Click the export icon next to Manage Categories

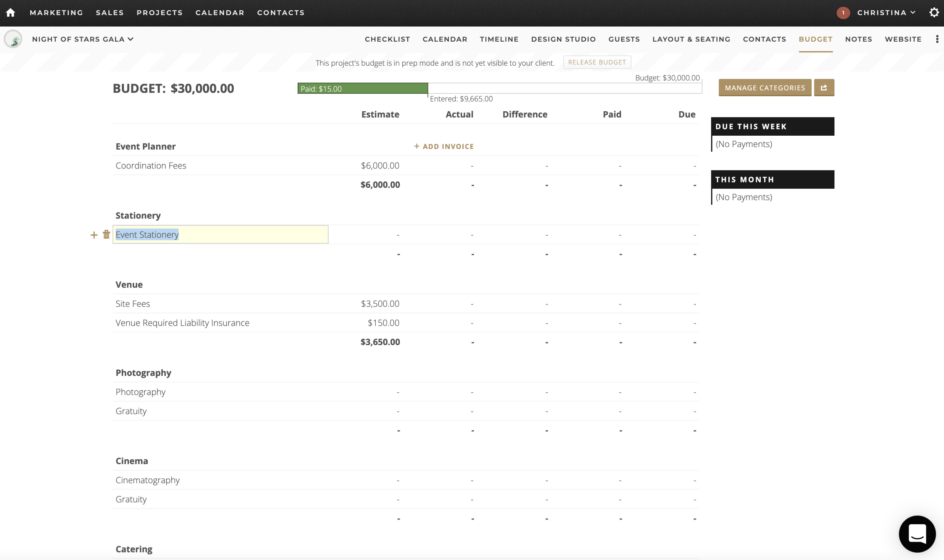[x=824, y=87]
